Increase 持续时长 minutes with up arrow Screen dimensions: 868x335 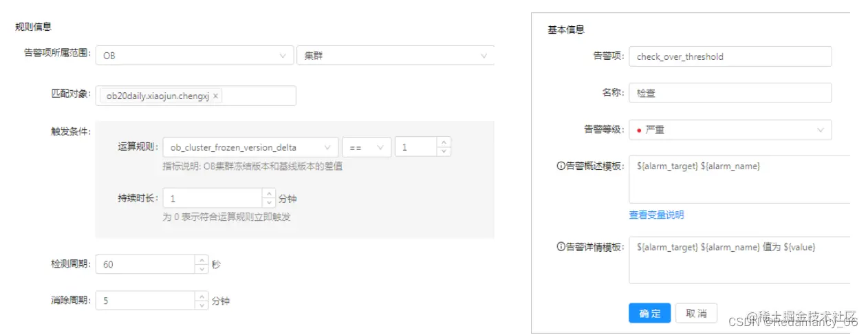(269, 194)
